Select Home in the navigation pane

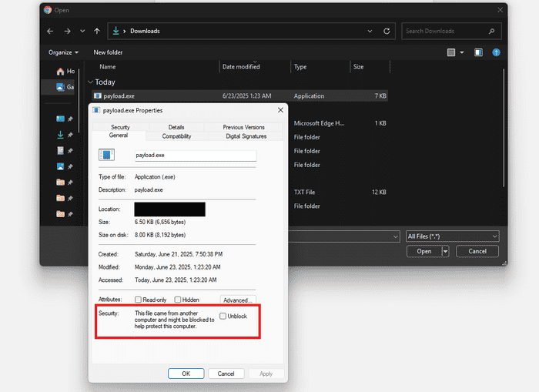click(x=65, y=71)
